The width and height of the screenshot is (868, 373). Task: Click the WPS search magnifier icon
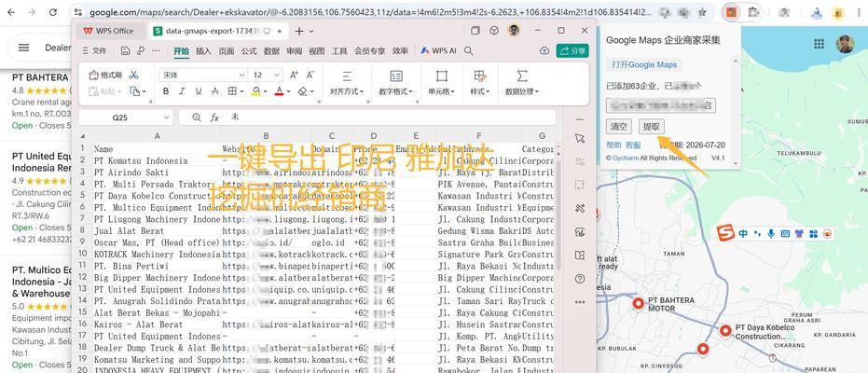tap(468, 51)
